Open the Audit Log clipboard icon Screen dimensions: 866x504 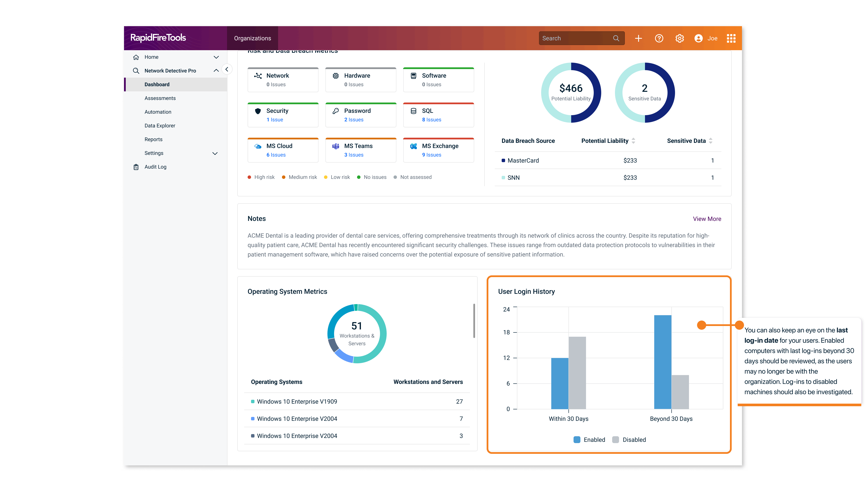point(136,167)
